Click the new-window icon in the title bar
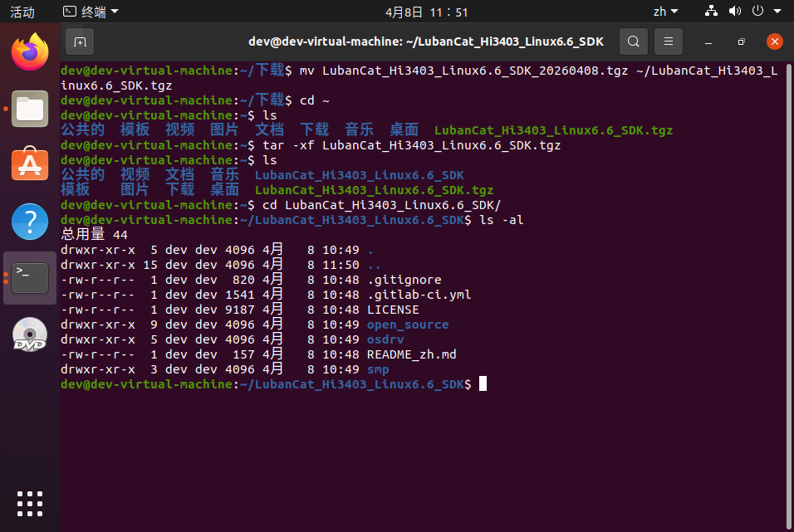Screen dimensions: 794x532 (x=81, y=40)
